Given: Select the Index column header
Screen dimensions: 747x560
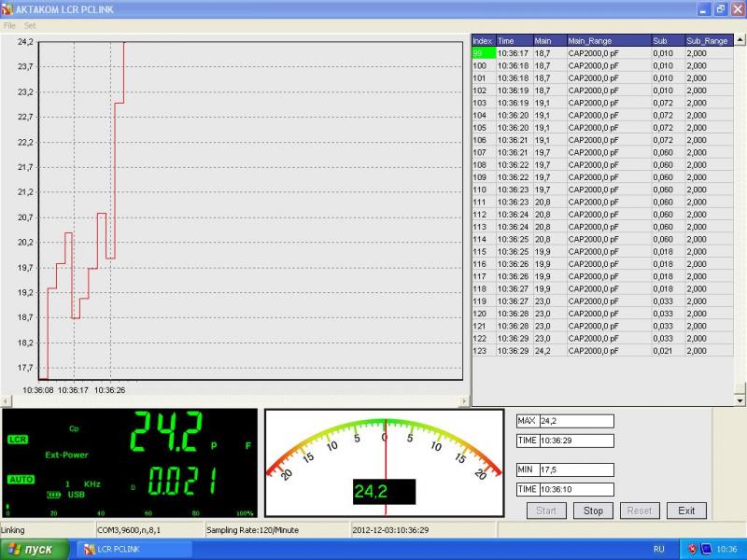Looking at the screenshot, I should (x=484, y=40).
